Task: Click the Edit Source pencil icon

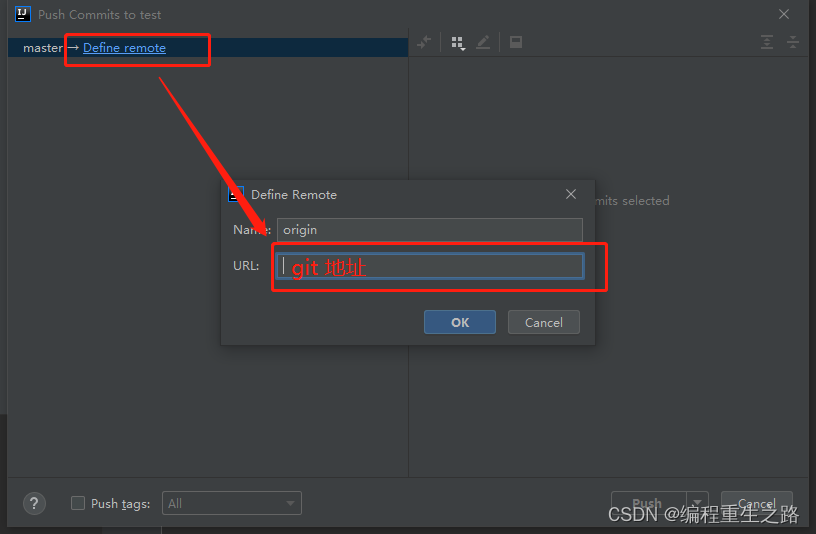Action: (x=483, y=42)
